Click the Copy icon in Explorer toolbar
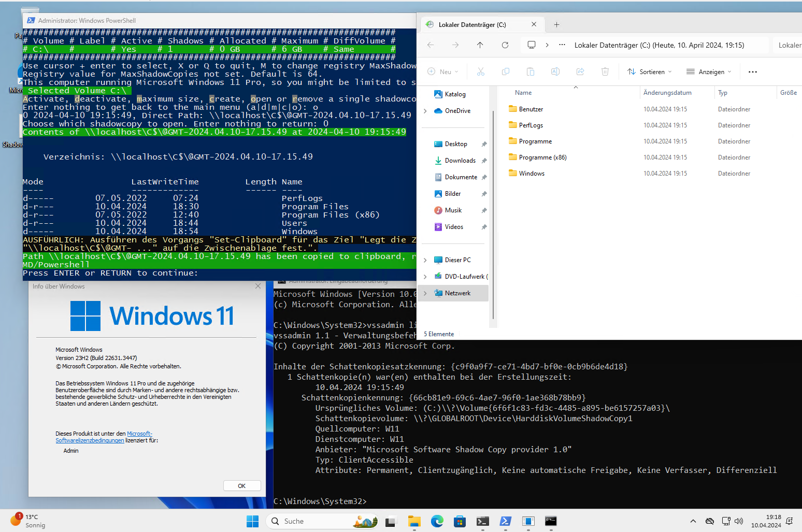The image size is (802, 532). (506, 71)
